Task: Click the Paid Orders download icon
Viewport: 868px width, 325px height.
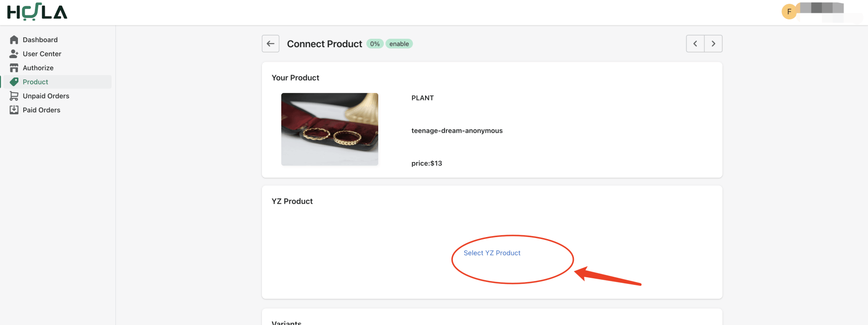Action: coord(14,110)
